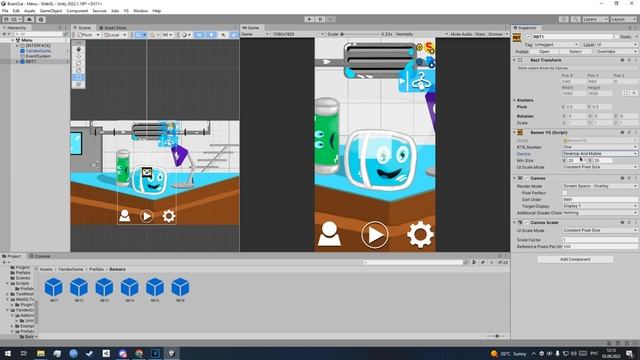The image size is (640, 360).
Task: Toggle Rect Transform raw edit mode button
Action: tap(634, 93)
